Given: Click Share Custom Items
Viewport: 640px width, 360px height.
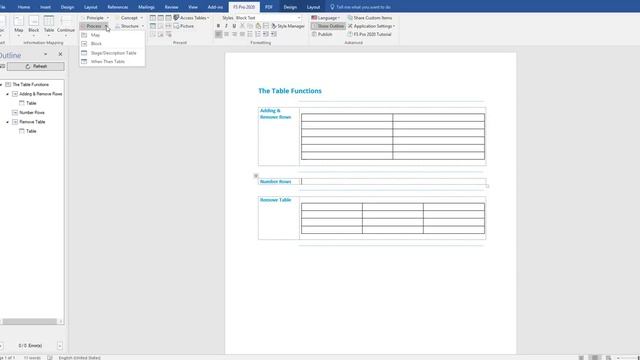Looking at the screenshot, I should 370,18.
